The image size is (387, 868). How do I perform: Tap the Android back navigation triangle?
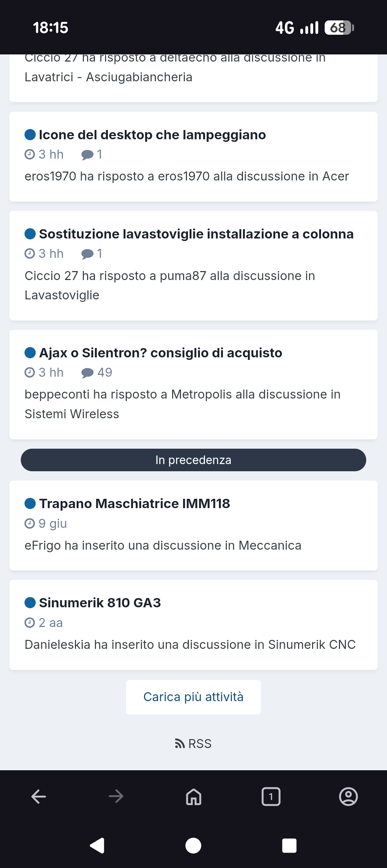[x=97, y=846]
